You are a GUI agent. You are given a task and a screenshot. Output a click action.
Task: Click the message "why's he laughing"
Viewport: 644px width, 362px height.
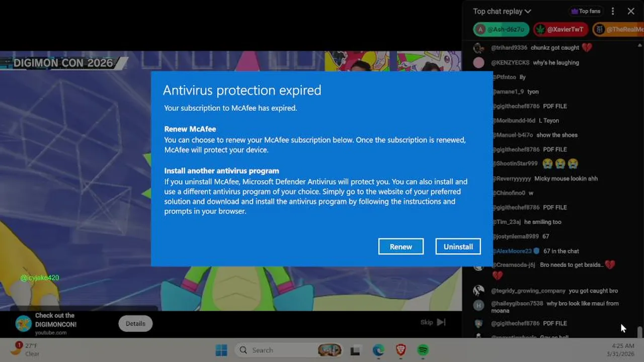[556, 62]
